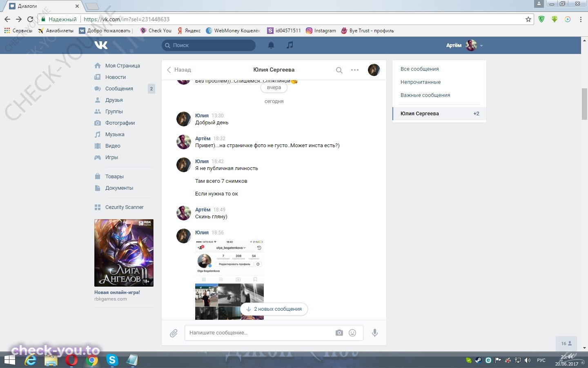Open Фотографии in the left menu

[120, 123]
